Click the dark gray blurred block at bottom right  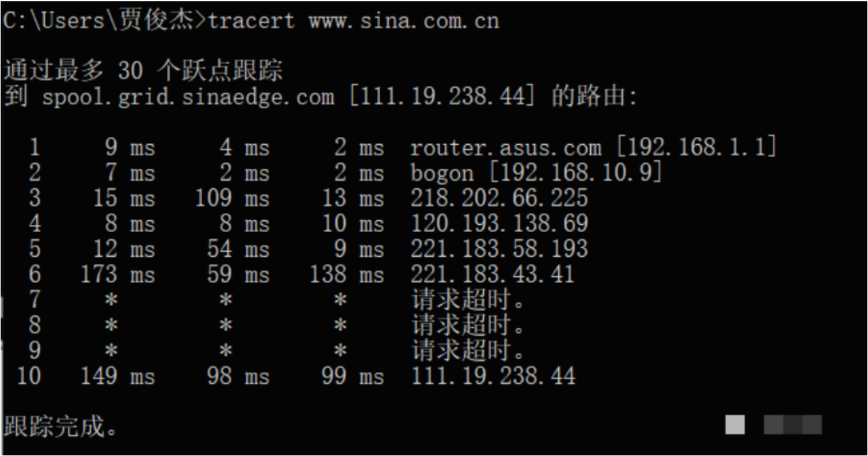coord(793,424)
